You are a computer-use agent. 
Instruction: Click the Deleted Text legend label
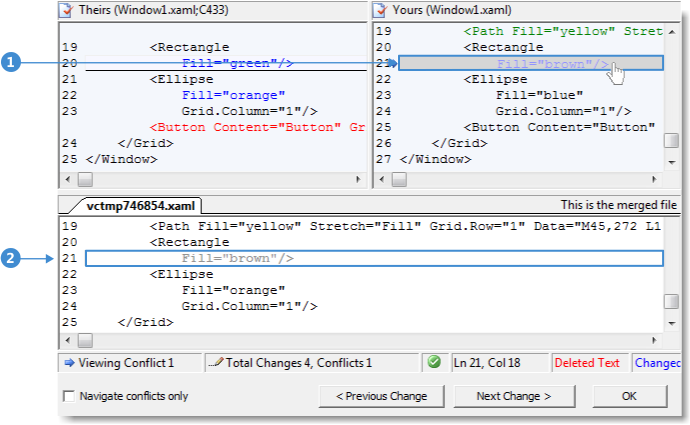coord(587,363)
